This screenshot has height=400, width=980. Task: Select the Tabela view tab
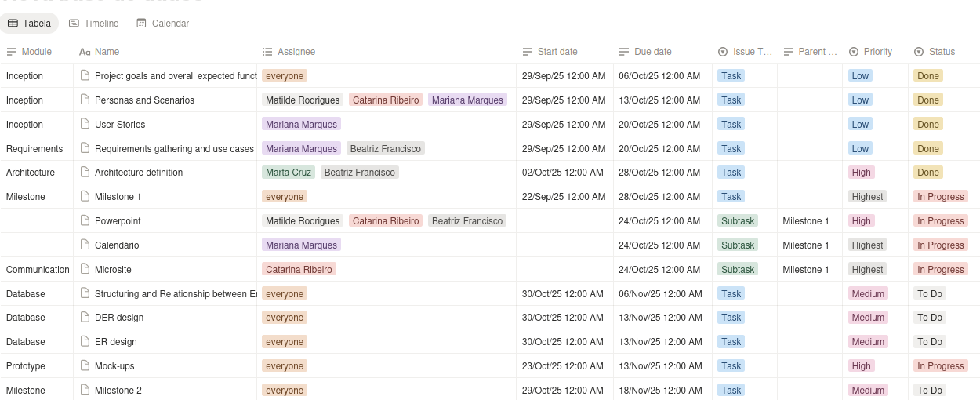[x=29, y=24]
